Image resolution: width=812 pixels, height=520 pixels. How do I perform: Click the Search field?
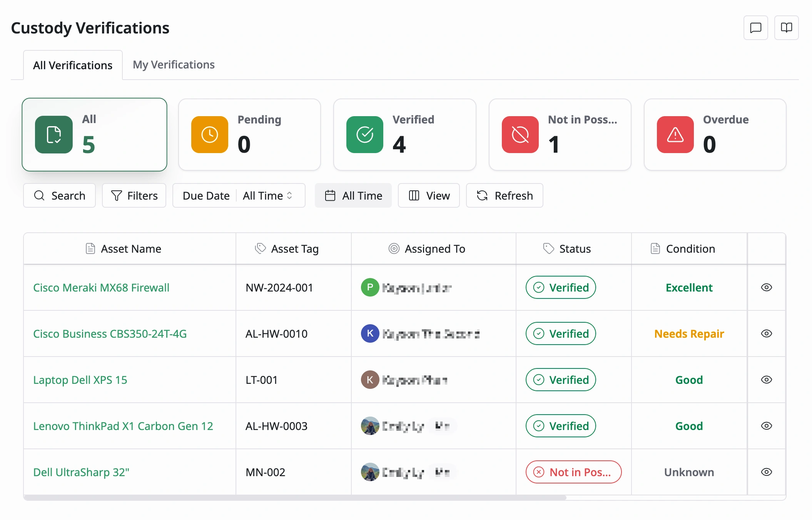click(x=59, y=195)
